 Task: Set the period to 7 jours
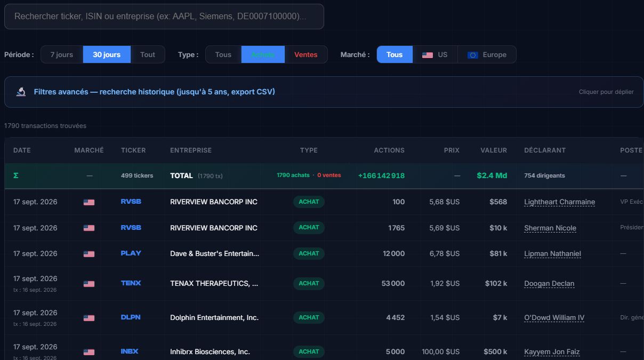(x=62, y=54)
